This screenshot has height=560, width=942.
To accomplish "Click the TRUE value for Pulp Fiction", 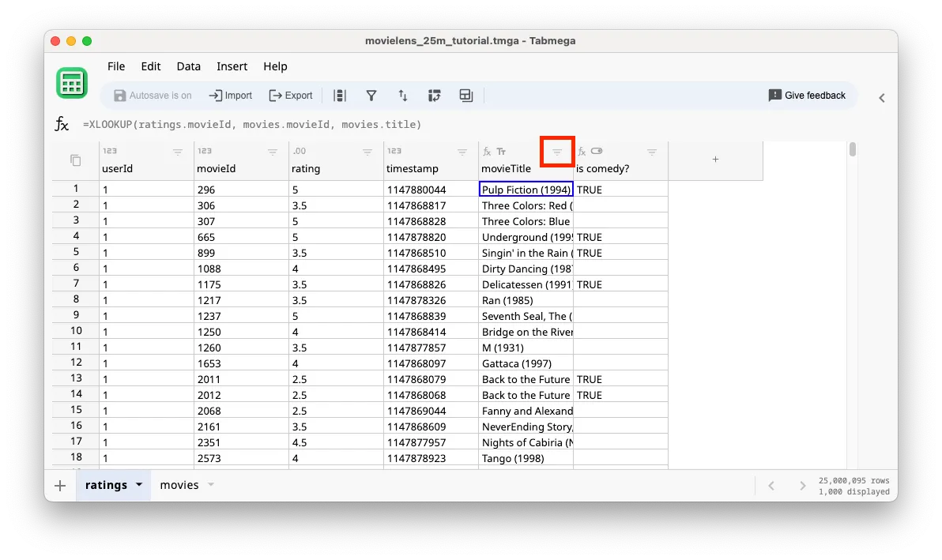I will click(x=589, y=189).
